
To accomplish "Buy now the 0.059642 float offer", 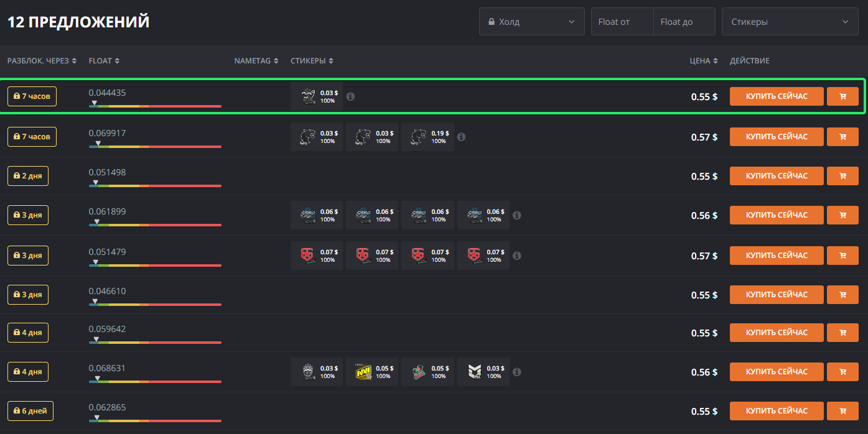I will pos(777,333).
